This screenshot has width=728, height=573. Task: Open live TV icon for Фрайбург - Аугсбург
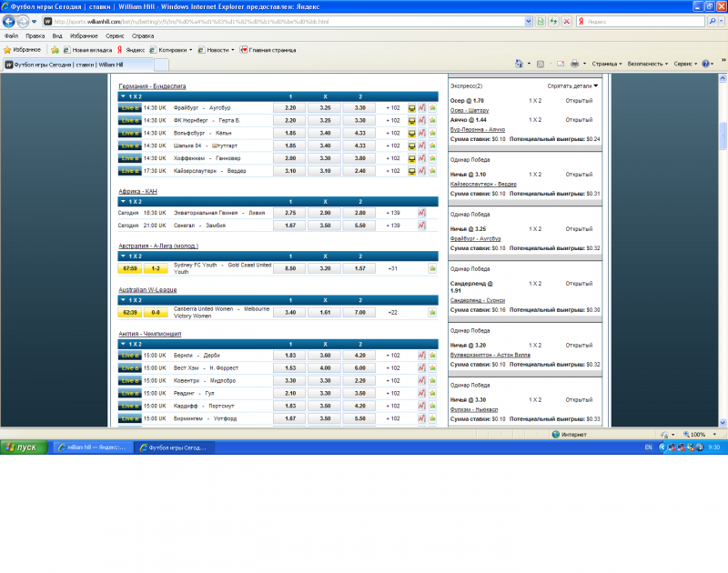(x=411, y=108)
